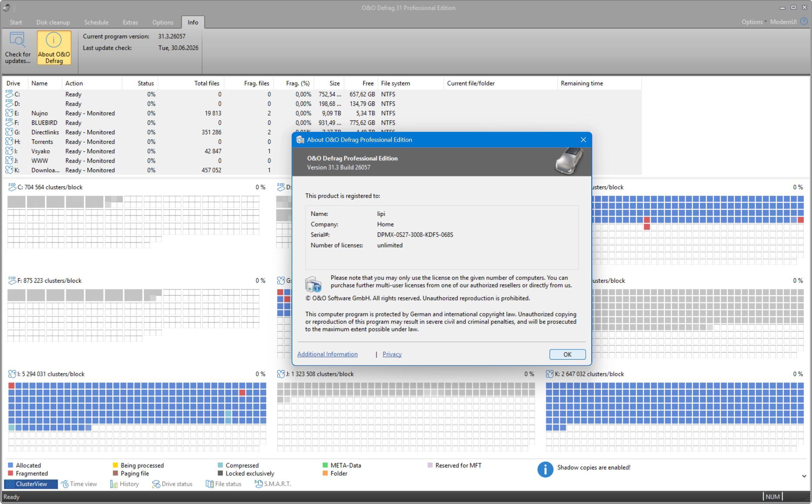Open the Schedule ribbon tab
The image size is (812, 504).
(x=96, y=22)
